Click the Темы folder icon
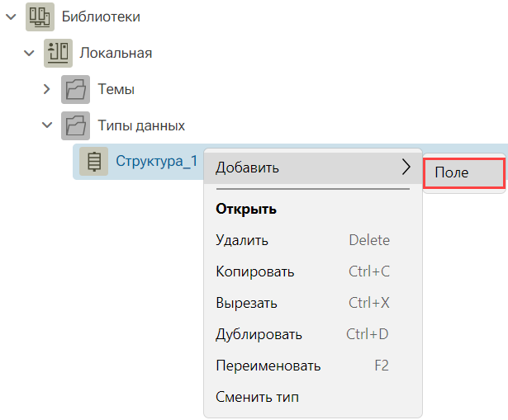This screenshot has width=508, height=420. (75, 90)
